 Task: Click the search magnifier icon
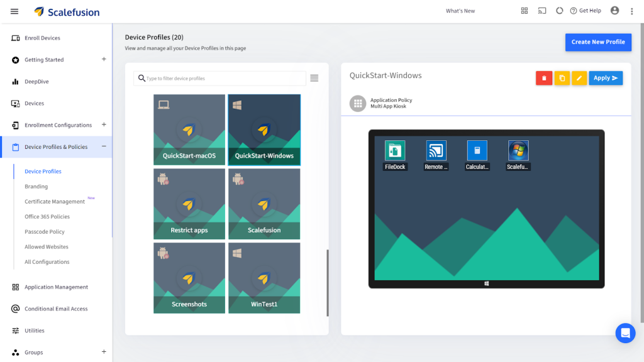[142, 78]
